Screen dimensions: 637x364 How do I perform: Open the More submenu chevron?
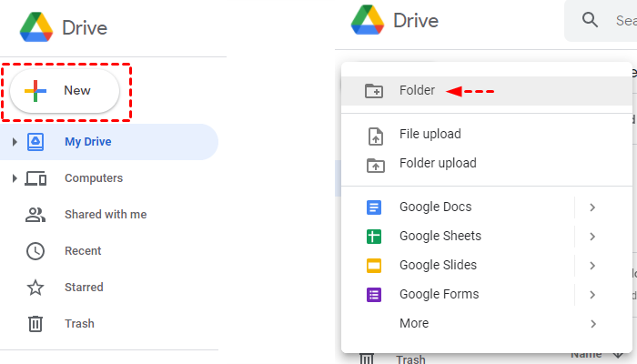click(x=592, y=323)
